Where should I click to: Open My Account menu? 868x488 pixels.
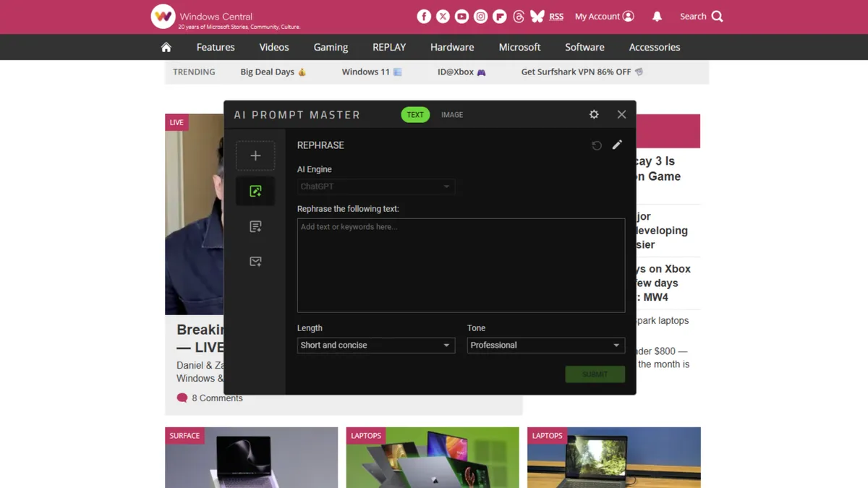click(x=605, y=17)
